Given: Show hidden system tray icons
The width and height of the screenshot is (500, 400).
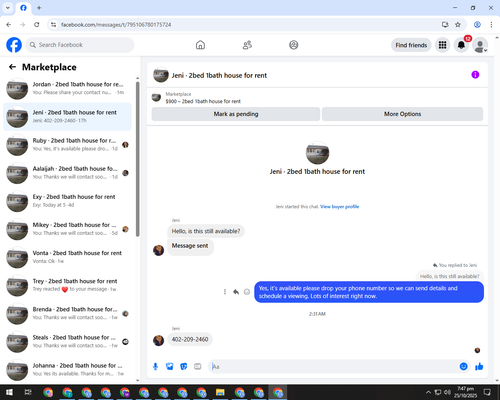Looking at the screenshot, I should click(x=428, y=392).
